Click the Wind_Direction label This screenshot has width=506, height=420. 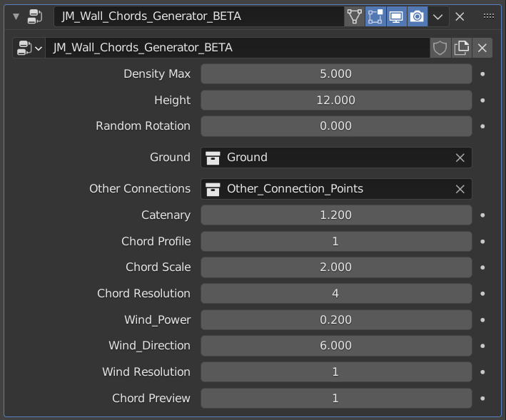click(149, 346)
